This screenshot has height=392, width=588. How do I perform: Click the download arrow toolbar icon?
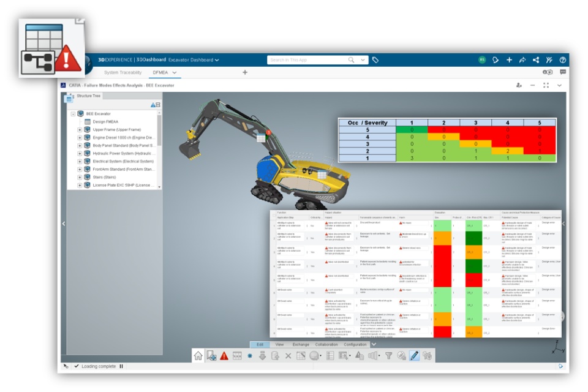(x=262, y=356)
